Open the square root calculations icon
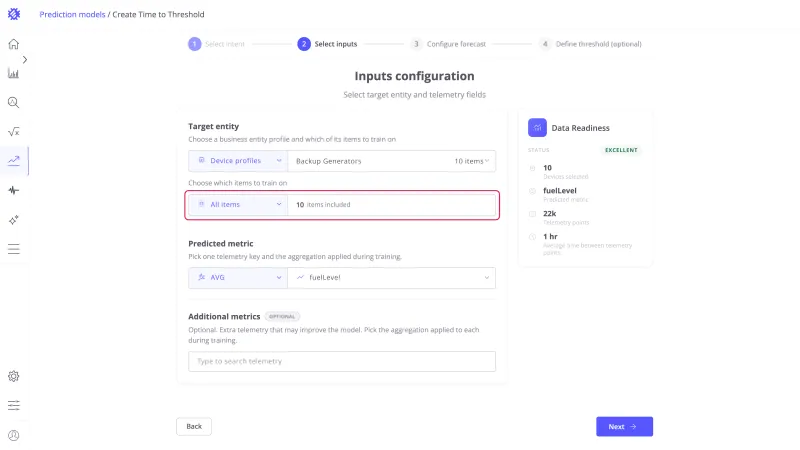 (x=14, y=132)
